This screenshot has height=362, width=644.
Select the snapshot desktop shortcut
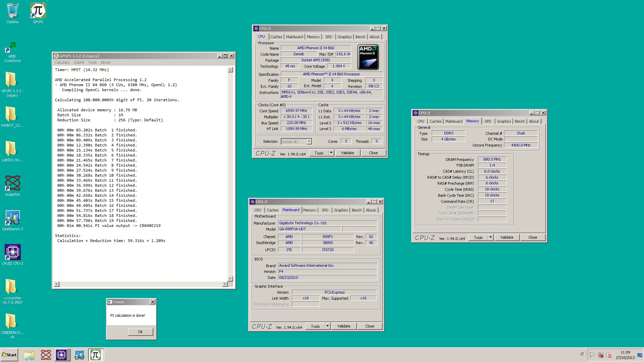click(12, 186)
